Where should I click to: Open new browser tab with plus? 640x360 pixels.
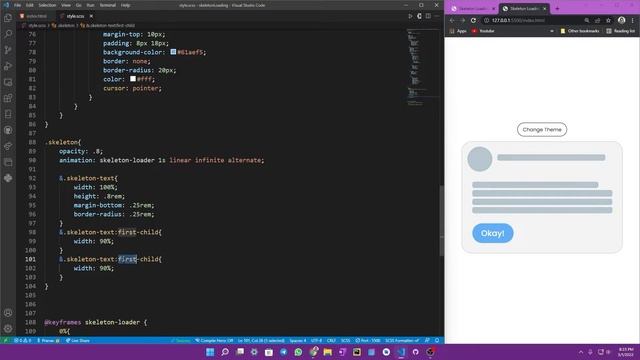pos(557,9)
